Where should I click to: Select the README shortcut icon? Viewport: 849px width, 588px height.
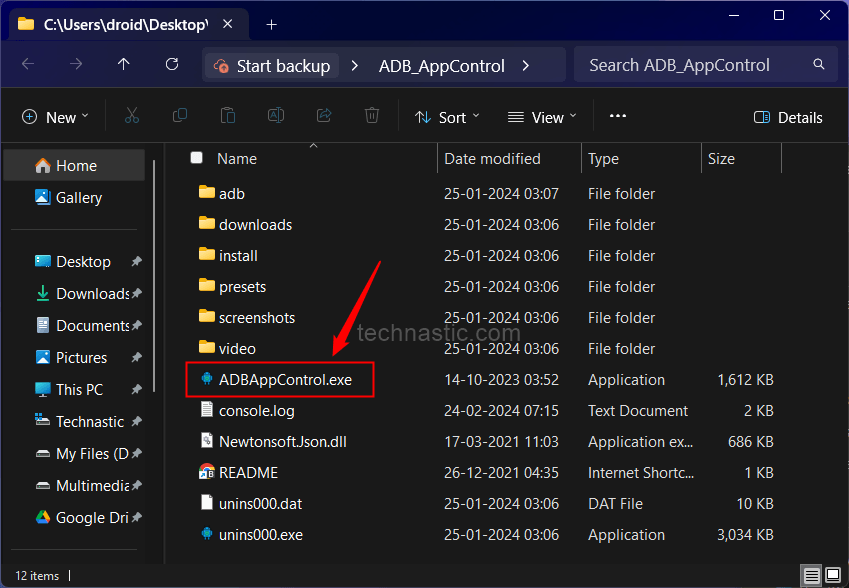[206, 472]
